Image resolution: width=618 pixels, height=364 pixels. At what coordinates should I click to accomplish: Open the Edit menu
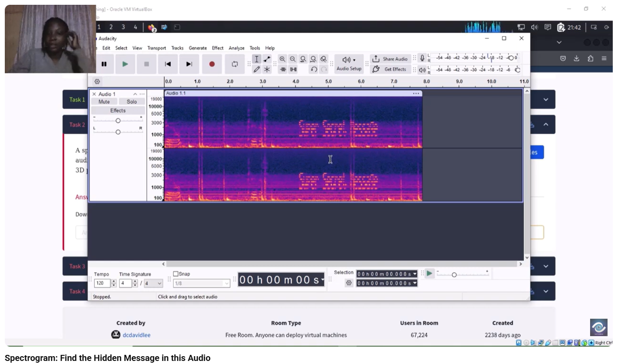tap(106, 48)
